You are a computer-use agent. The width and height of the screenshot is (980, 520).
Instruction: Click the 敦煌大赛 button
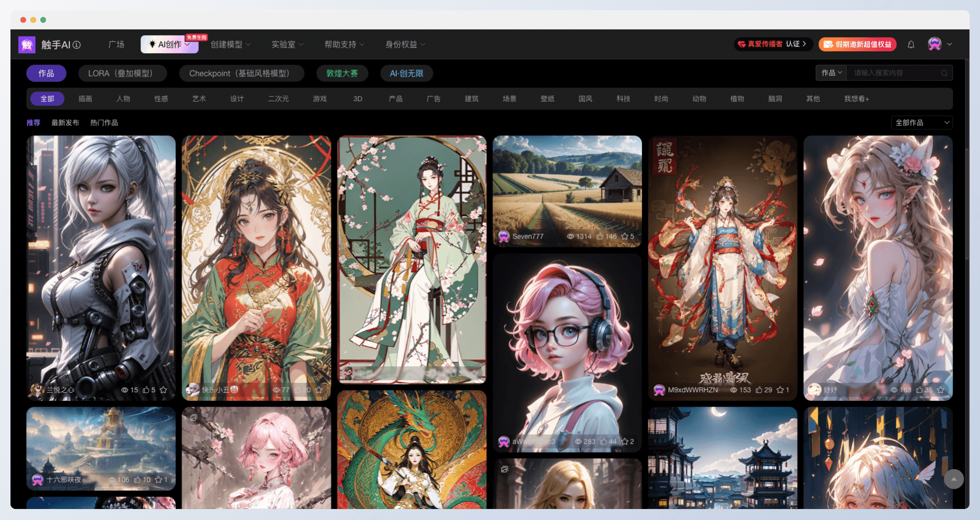(x=342, y=73)
